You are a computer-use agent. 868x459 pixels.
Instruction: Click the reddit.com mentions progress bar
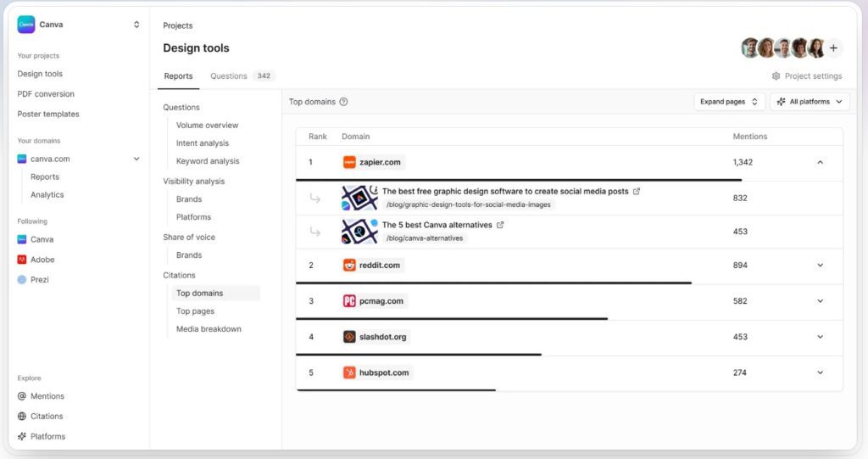[494, 283]
